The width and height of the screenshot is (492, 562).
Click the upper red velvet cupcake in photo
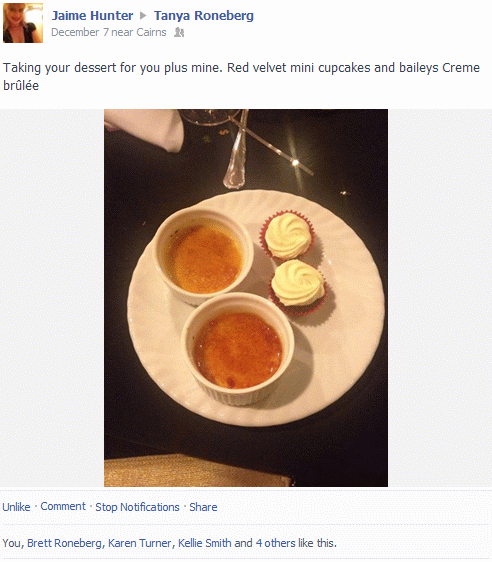tap(287, 235)
